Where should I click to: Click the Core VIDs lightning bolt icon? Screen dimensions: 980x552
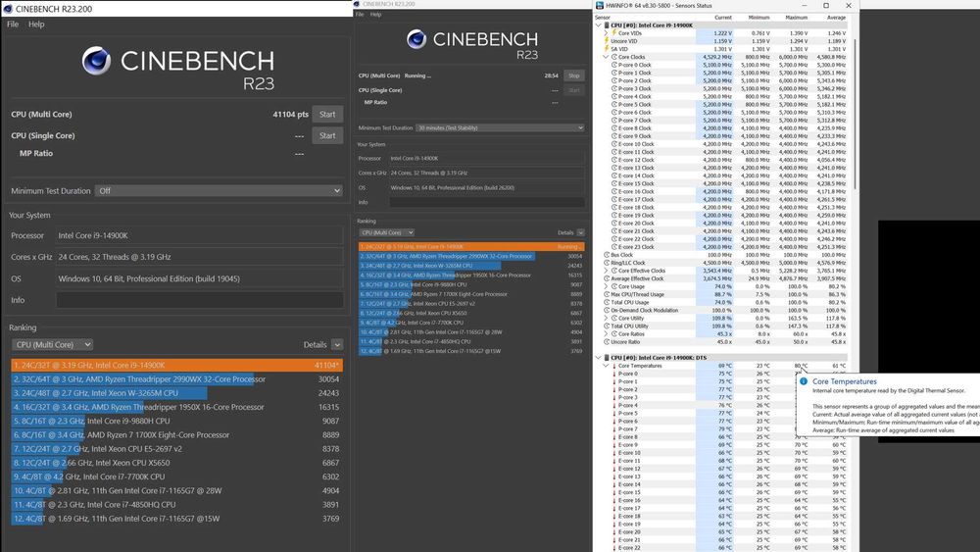613,32
